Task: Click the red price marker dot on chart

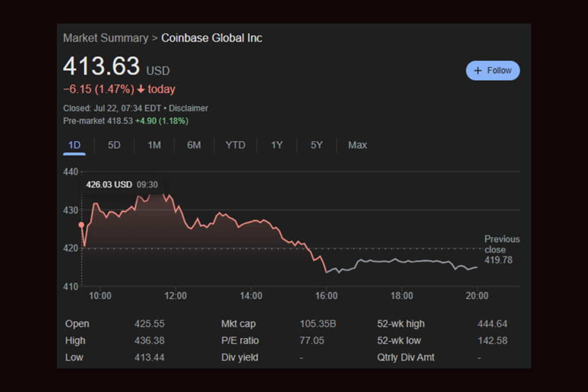Action: 82,225
